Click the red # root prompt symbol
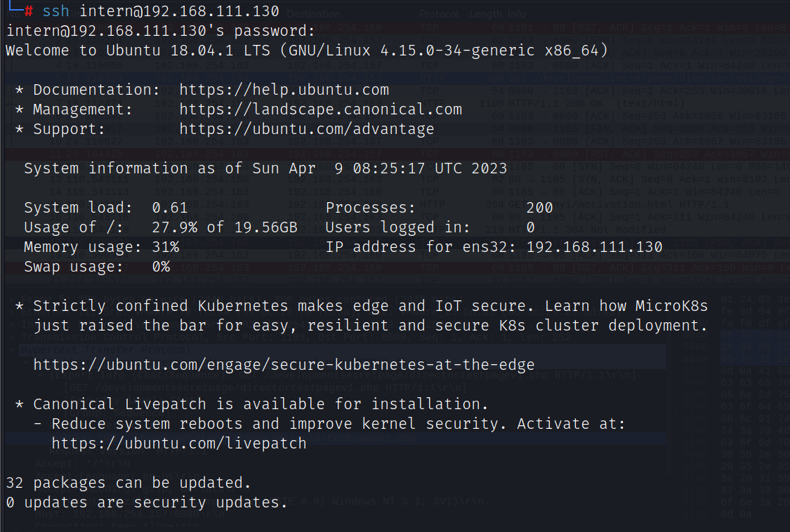 coord(29,11)
